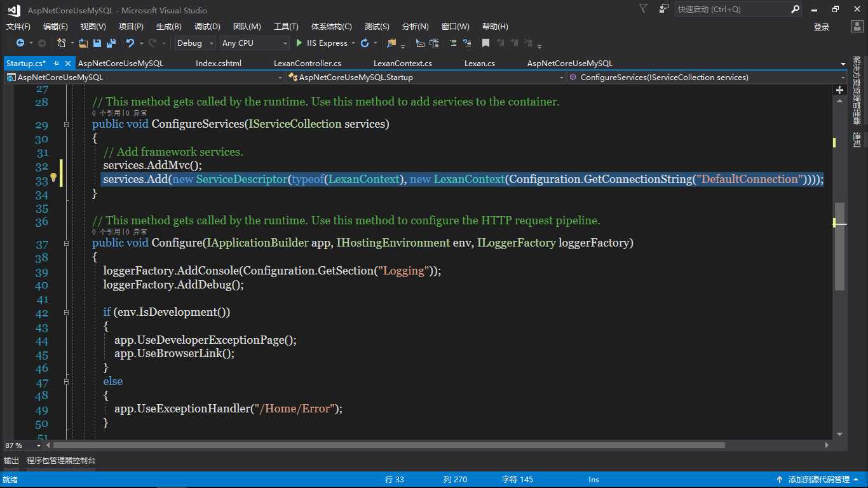
Task: Open the 输出 output panel tab
Action: pyautogui.click(x=11, y=461)
